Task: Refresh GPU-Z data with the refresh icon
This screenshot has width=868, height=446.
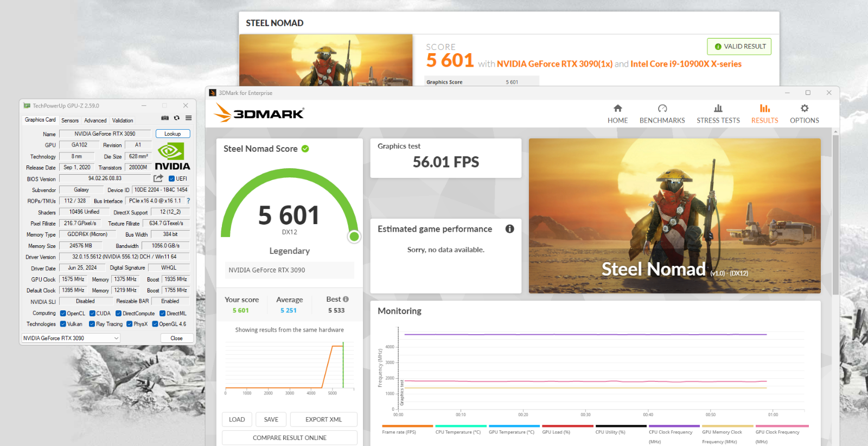Action: point(177,118)
